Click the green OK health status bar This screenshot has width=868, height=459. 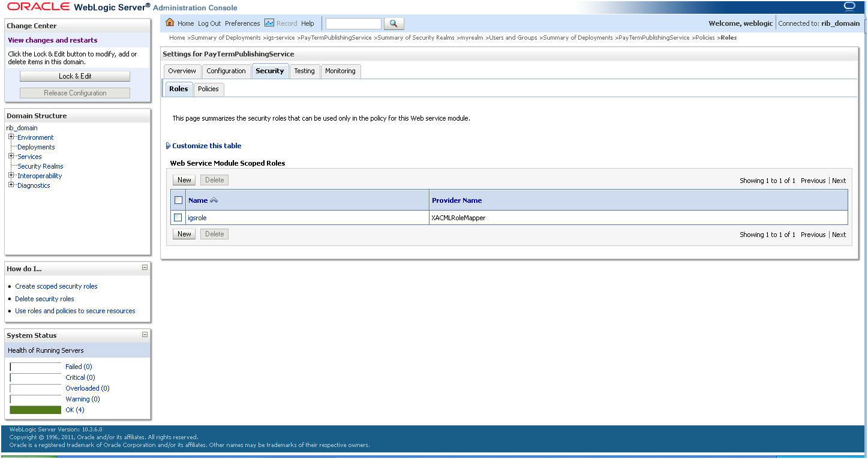pos(35,410)
